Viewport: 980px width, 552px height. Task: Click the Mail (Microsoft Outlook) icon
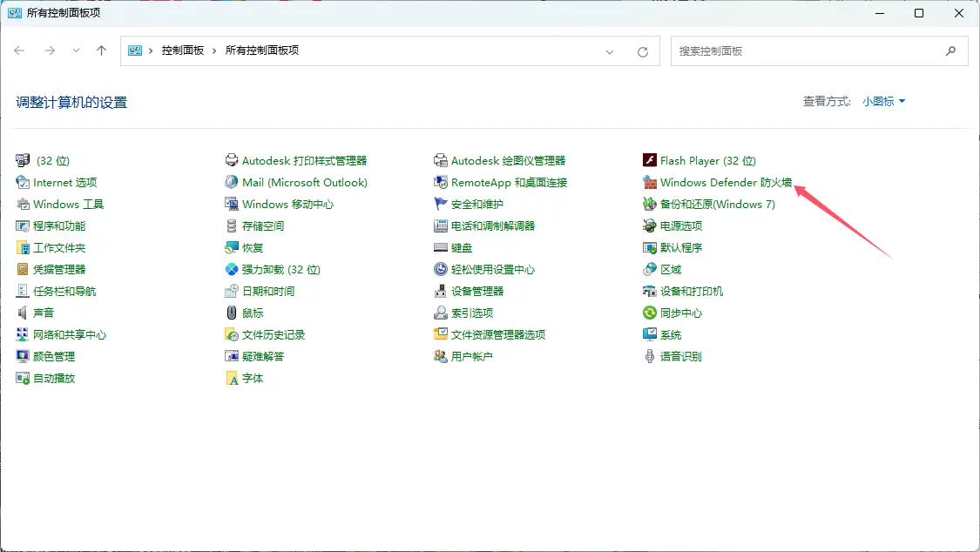coord(231,182)
